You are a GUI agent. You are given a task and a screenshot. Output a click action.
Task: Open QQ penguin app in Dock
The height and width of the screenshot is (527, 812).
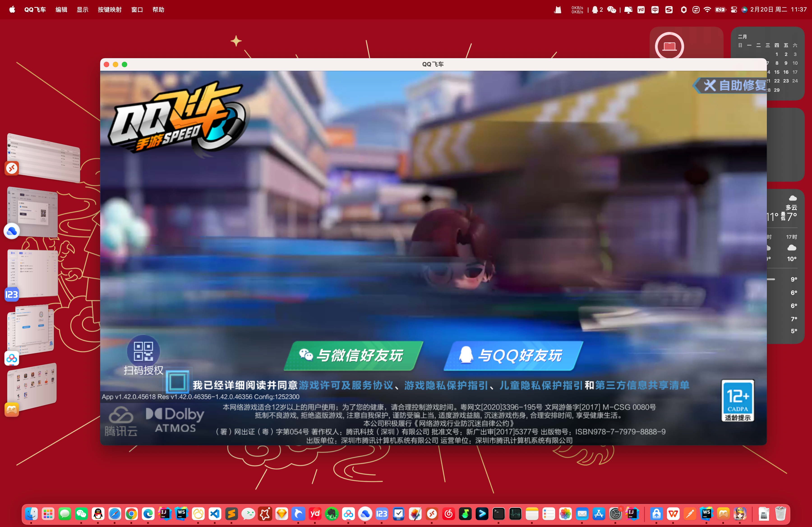coord(98,514)
